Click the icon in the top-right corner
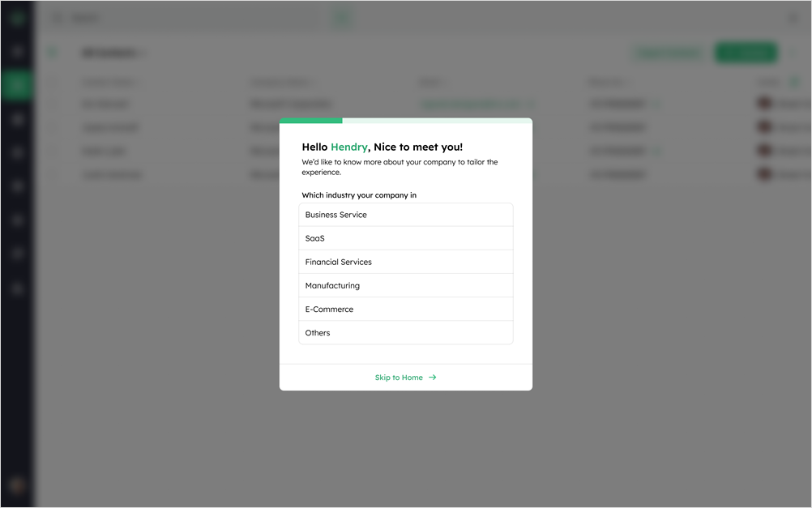 click(794, 18)
